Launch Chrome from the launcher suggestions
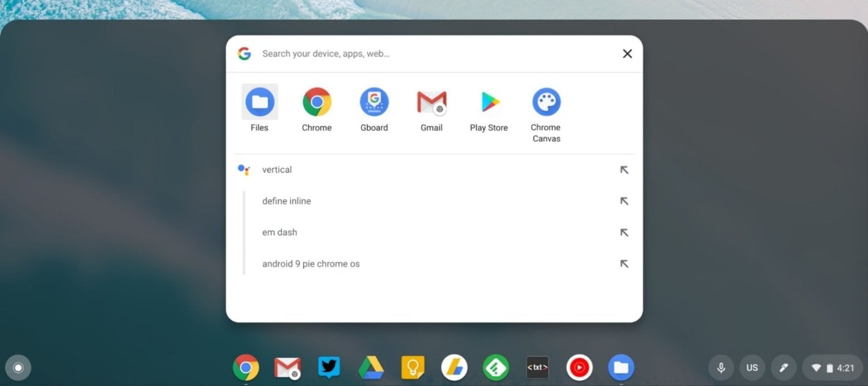This screenshot has width=868, height=386. [317, 109]
